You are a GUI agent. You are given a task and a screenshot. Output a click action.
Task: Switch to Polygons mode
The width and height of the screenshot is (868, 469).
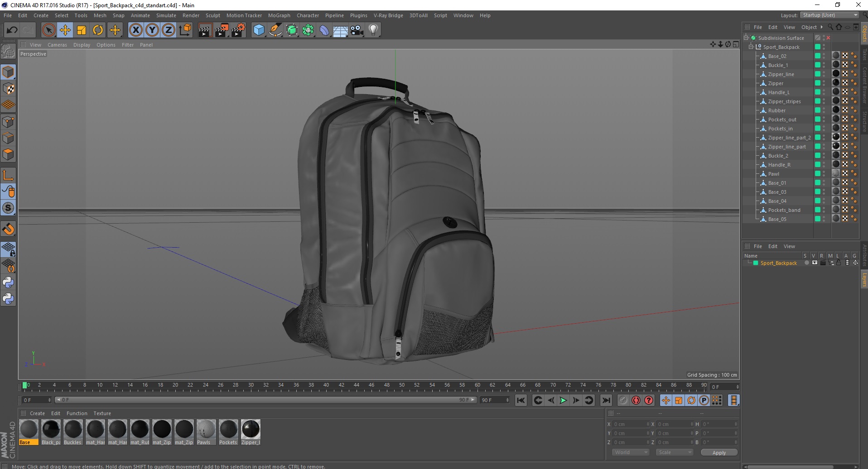click(8, 154)
